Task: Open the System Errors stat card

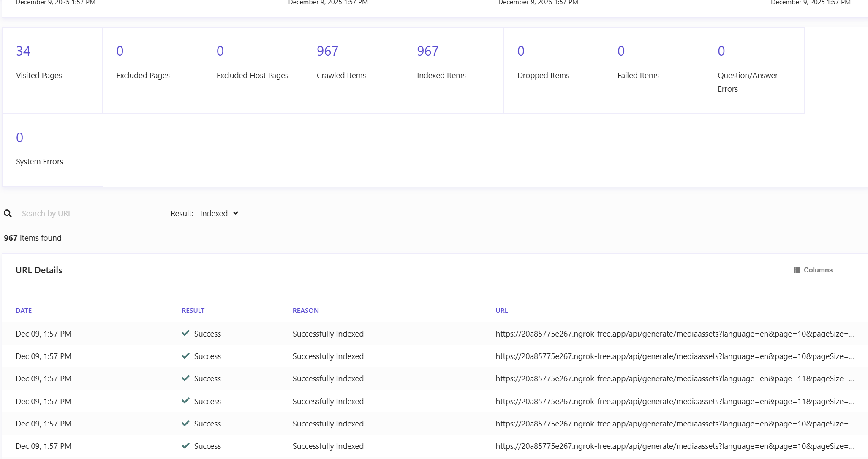Action: pos(52,149)
